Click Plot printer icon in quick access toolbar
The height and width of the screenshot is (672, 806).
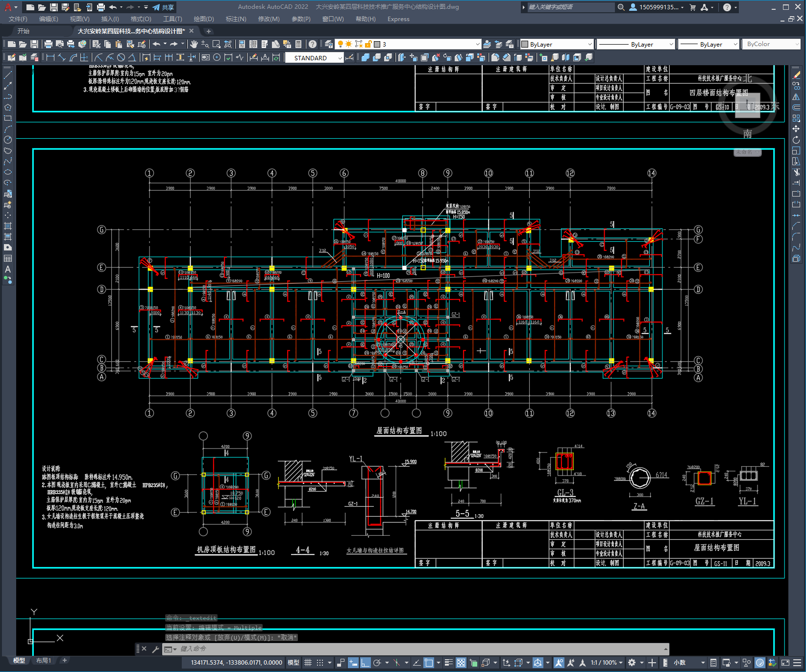tap(101, 7)
